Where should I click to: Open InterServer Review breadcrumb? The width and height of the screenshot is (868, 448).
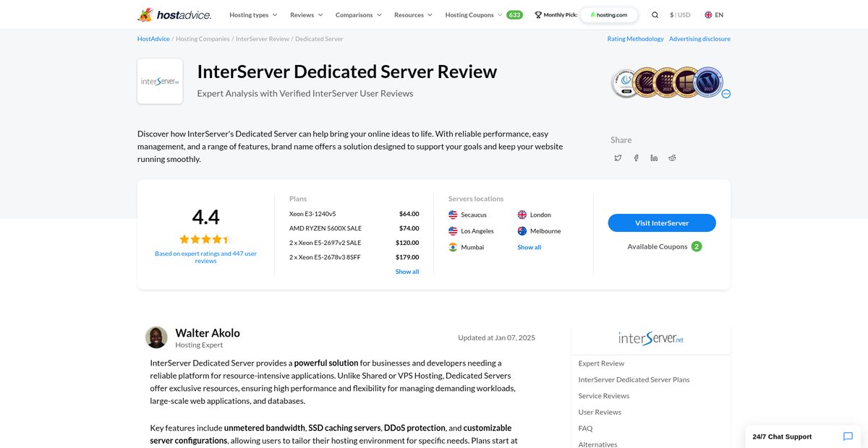(263, 39)
